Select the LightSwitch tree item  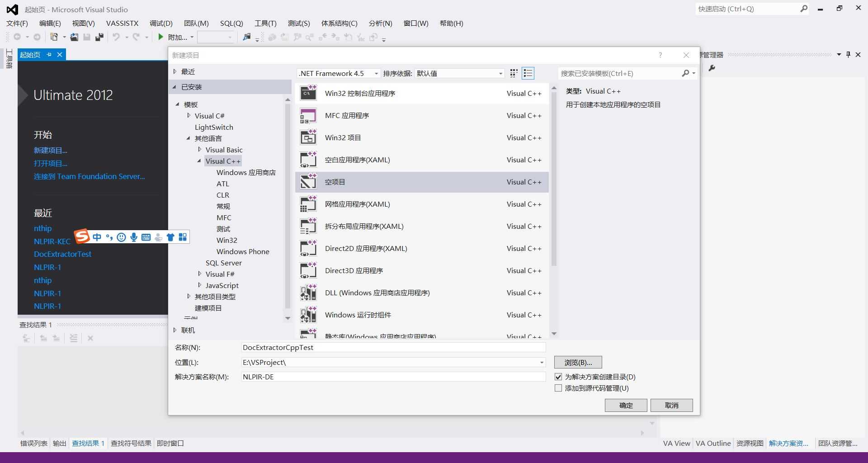(214, 127)
